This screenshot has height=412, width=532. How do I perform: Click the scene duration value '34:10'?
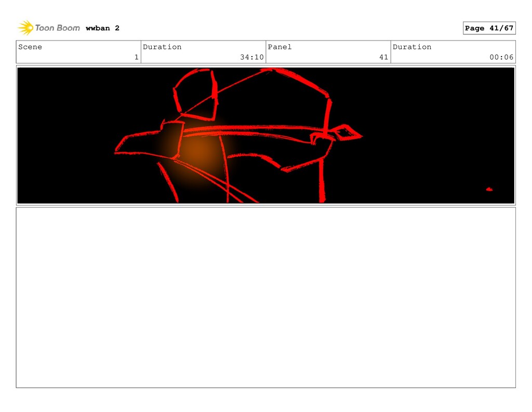click(x=252, y=57)
